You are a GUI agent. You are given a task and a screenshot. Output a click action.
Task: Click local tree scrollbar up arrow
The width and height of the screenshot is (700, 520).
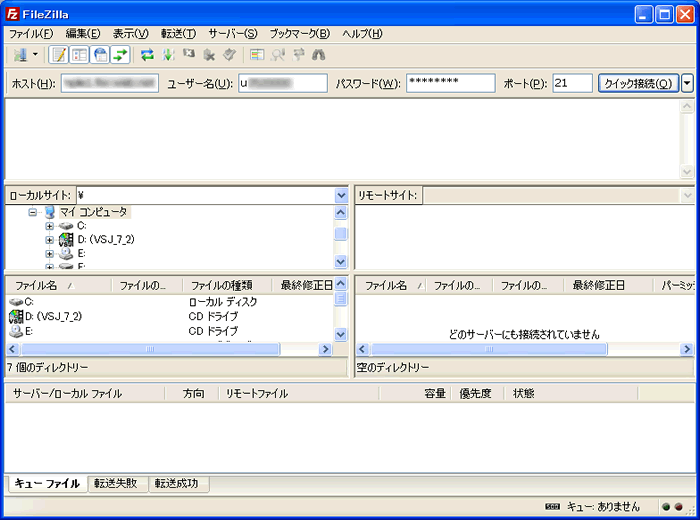click(341, 213)
